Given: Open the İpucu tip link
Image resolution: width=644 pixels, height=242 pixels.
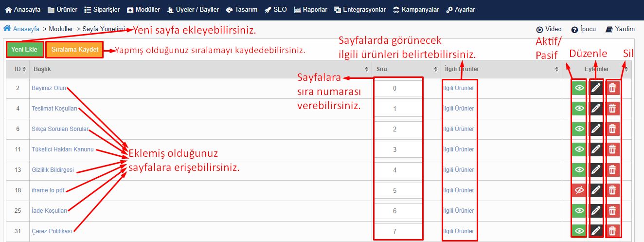Looking at the screenshot, I should 583,29.
